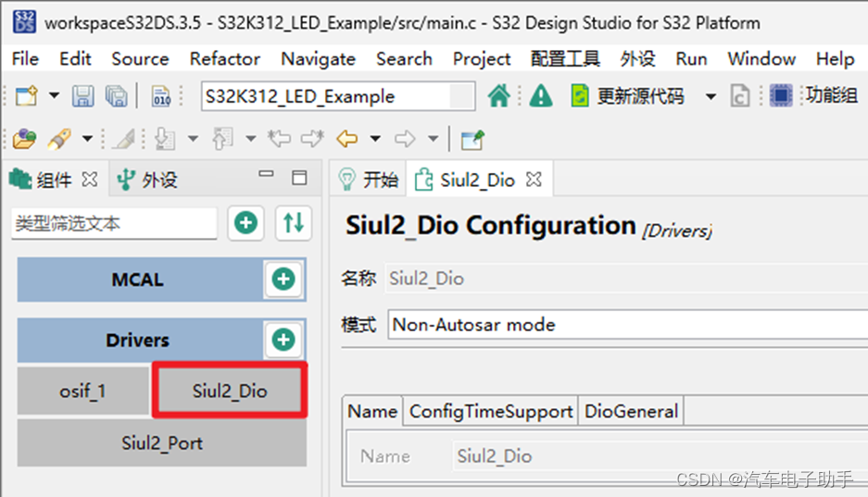Click the MCAL category header

point(140,280)
